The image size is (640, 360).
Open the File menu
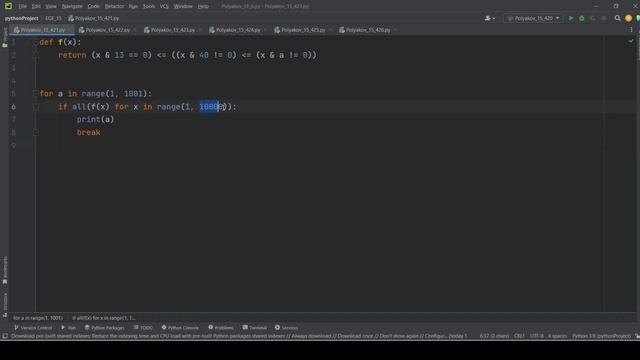pyautogui.click(x=22, y=6)
